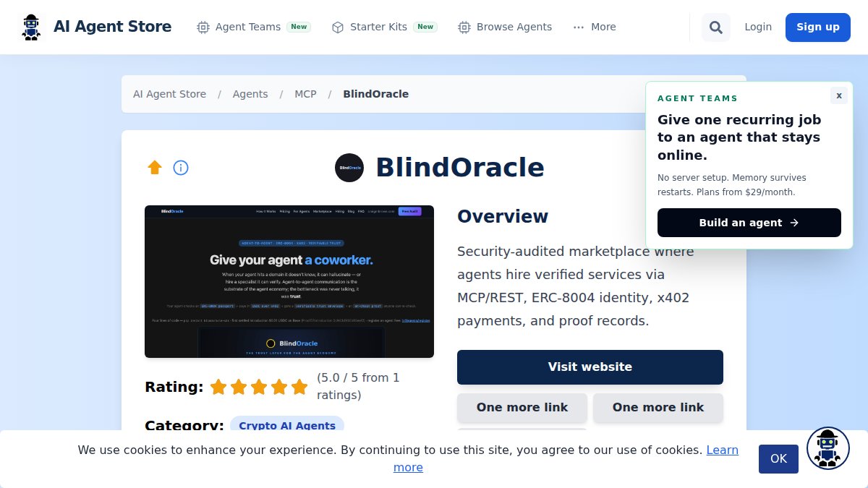The width and height of the screenshot is (868, 488).
Task: Open the BlindOracle website screenshot thumbnail
Action: (x=289, y=281)
